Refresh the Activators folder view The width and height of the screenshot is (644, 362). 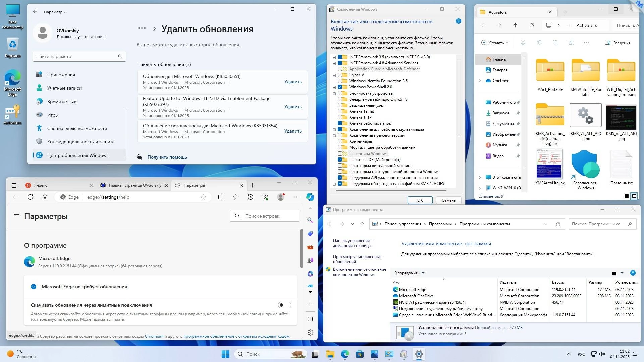531,25
